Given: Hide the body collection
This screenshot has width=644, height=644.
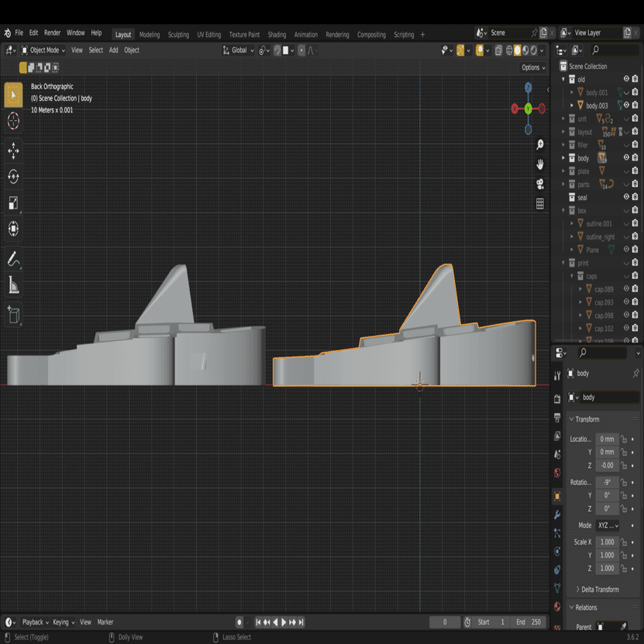Looking at the screenshot, I should (x=626, y=158).
